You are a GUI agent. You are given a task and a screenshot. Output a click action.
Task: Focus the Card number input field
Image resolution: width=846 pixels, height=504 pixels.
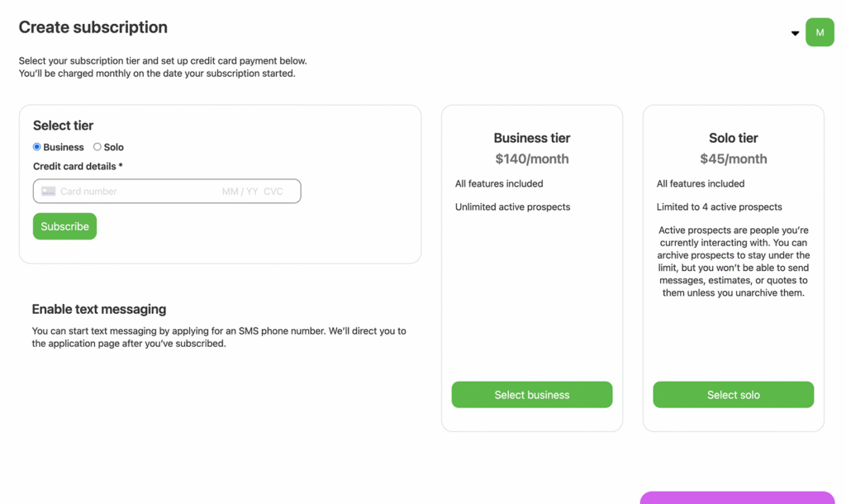(x=132, y=192)
